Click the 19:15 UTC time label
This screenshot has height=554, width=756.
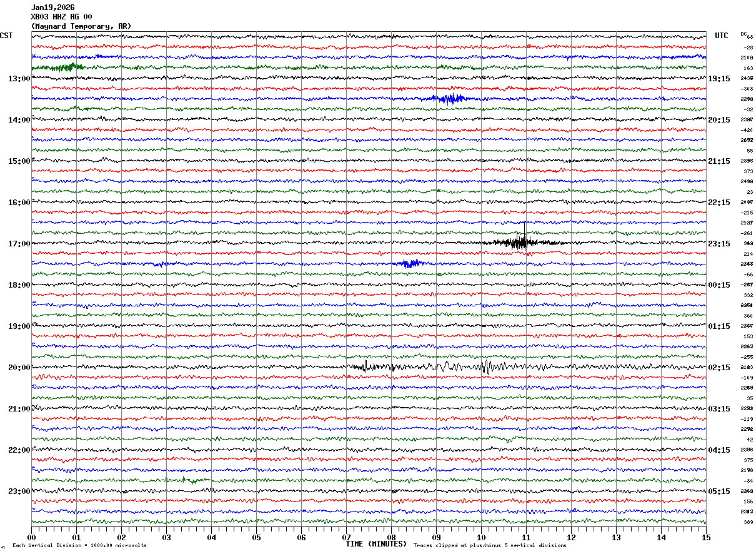point(719,79)
